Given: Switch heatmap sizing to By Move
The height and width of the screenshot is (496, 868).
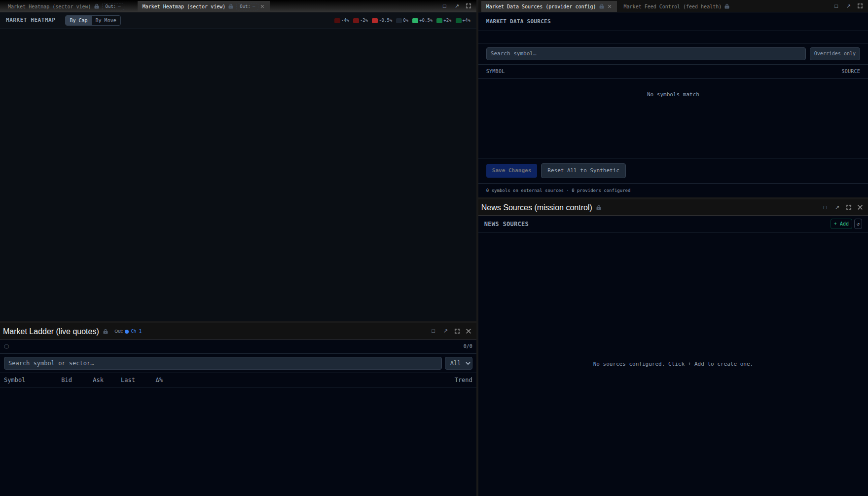Looking at the screenshot, I should point(106,20).
